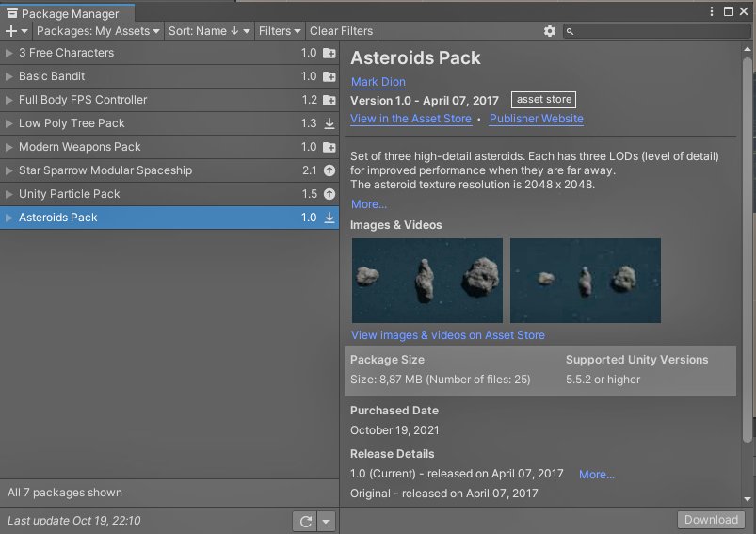Open the Packages: My Assets dropdown

click(98, 31)
